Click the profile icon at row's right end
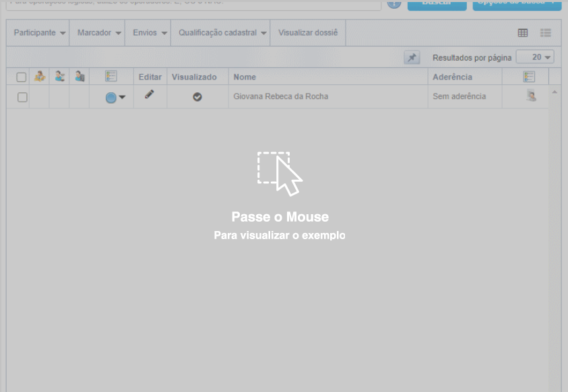This screenshot has height=392, width=568. pyautogui.click(x=532, y=96)
